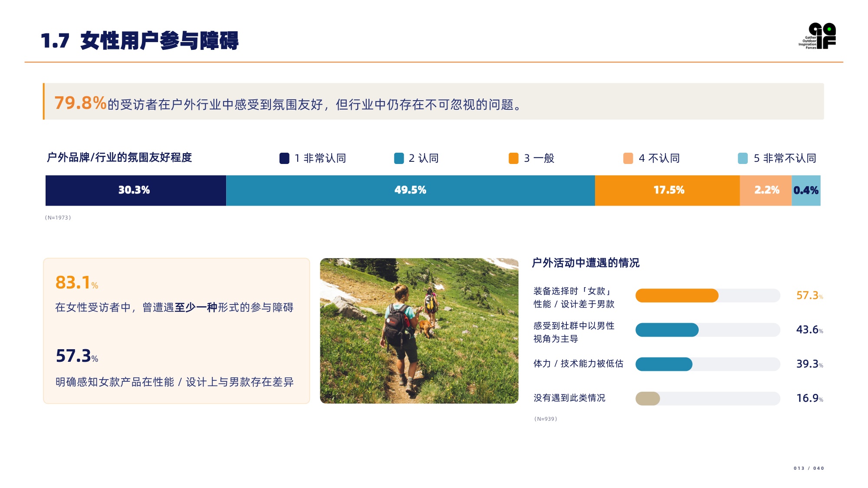Click the heading 户外活动中遭遇的情况
Viewport: 868px width, 488px height.
click(585, 263)
